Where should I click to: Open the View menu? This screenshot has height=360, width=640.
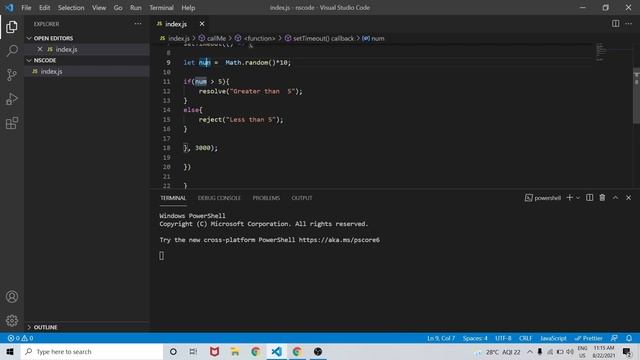[99, 8]
